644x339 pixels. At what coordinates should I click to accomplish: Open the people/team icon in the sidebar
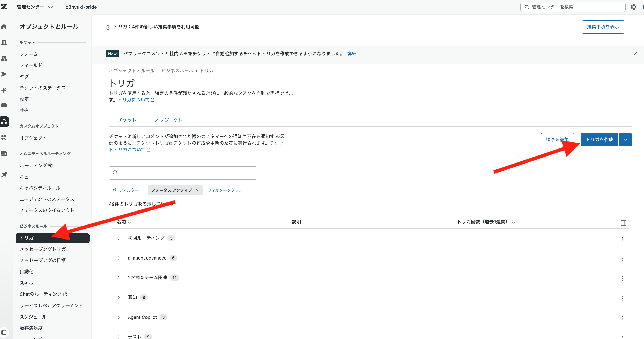[x=4, y=58]
